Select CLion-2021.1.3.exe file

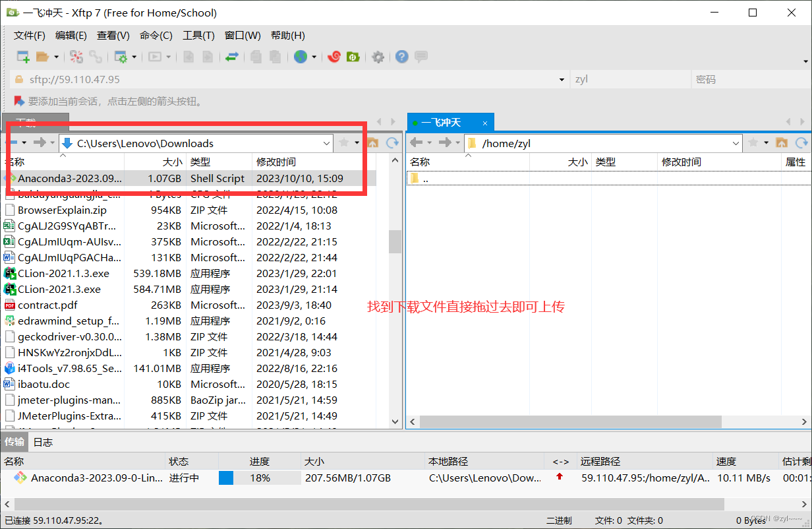pos(63,274)
